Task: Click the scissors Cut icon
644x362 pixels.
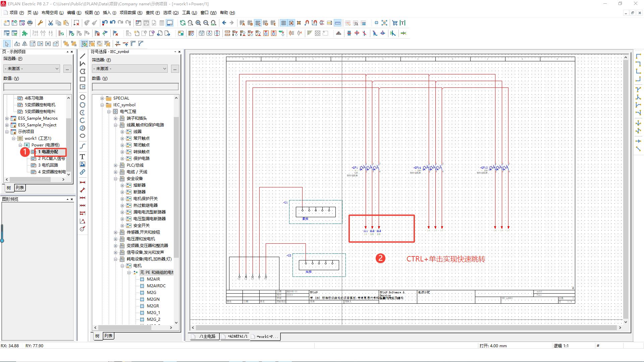Action: 50,23
